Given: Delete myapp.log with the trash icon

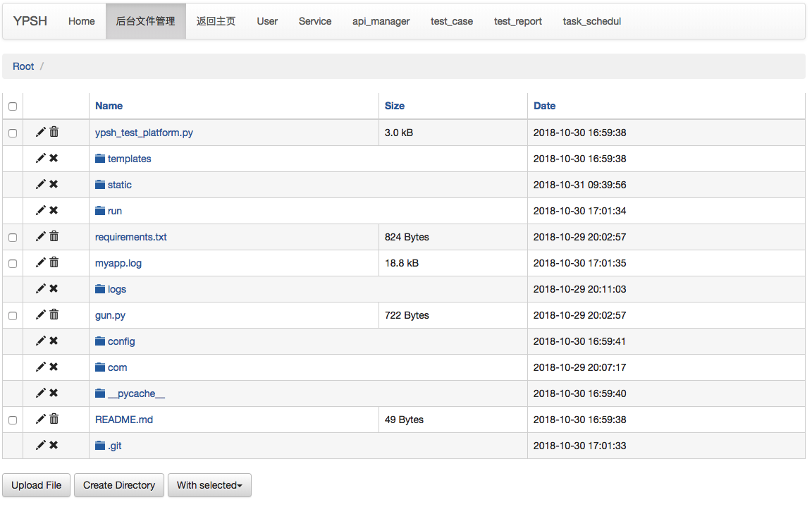Looking at the screenshot, I should [54, 262].
